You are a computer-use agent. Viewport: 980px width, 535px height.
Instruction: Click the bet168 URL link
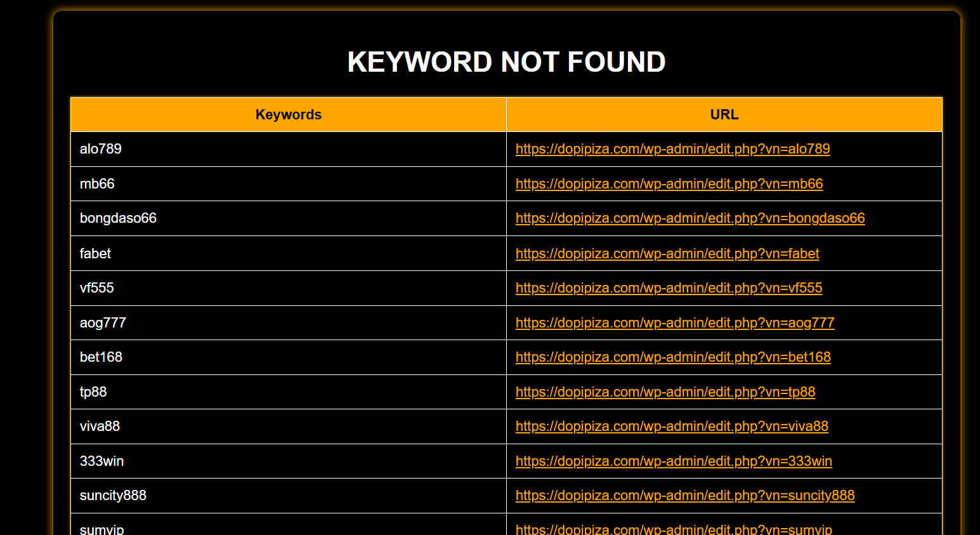point(672,357)
